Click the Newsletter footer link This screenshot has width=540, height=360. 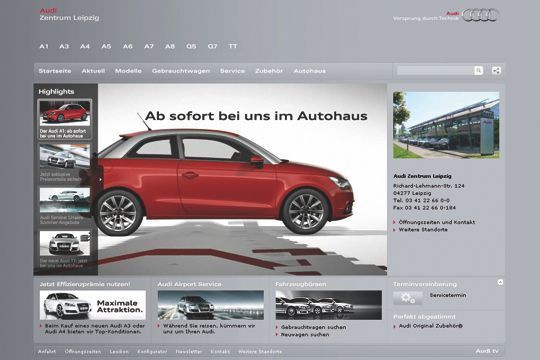(x=189, y=352)
